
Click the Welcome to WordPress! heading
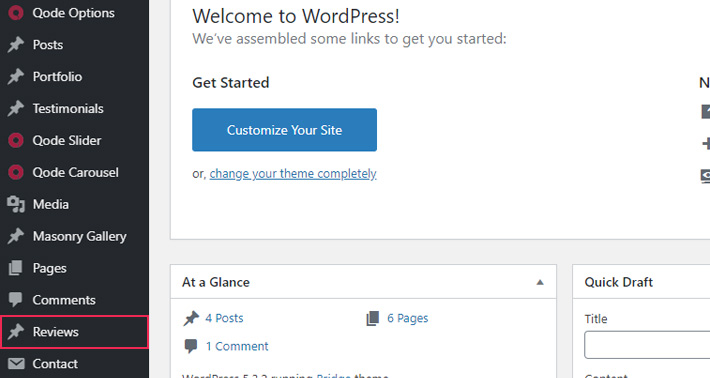[296, 16]
